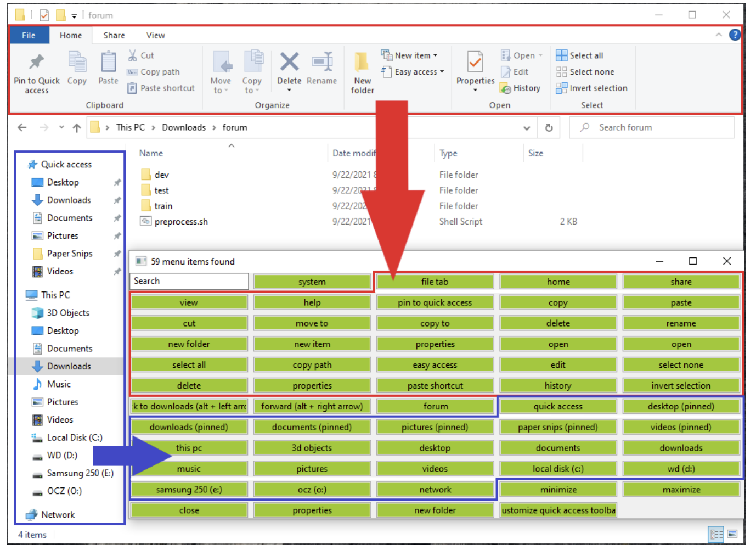
Task: Open the Help question mark icon
Action: point(735,35)
